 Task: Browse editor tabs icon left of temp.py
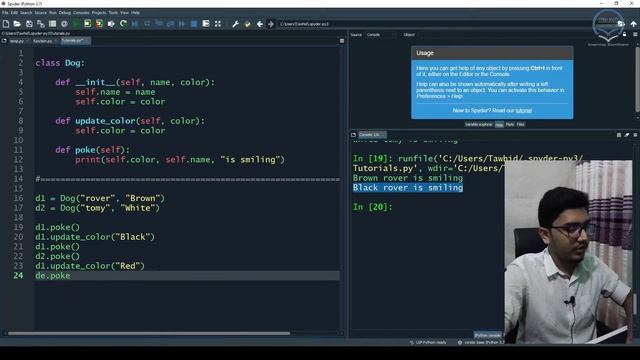(4, 41)
